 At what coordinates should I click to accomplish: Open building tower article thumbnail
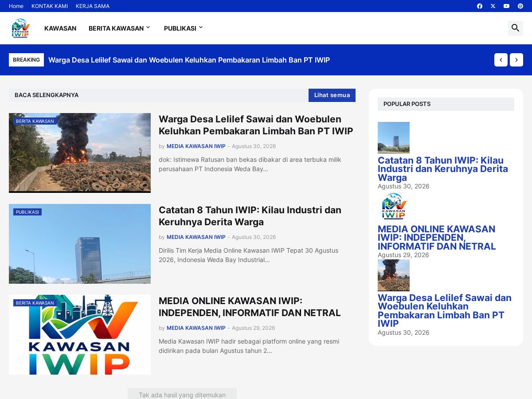tap(80, 244)
